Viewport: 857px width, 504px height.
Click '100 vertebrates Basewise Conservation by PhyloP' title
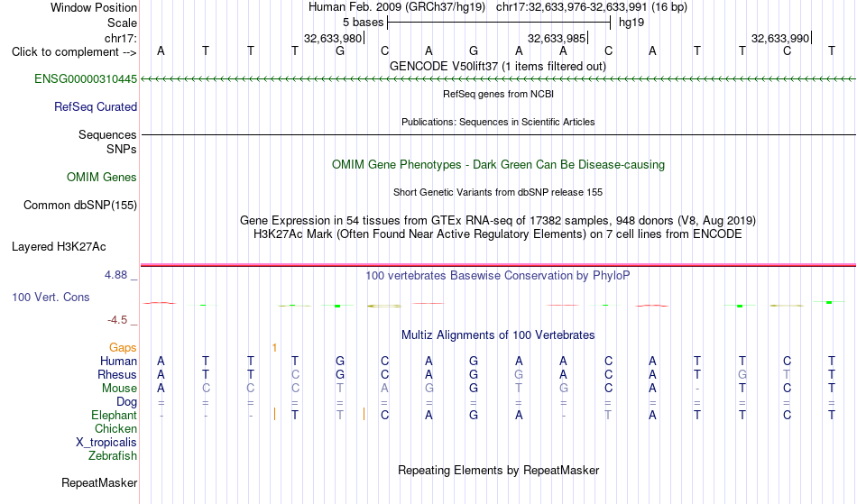point(498,276)
